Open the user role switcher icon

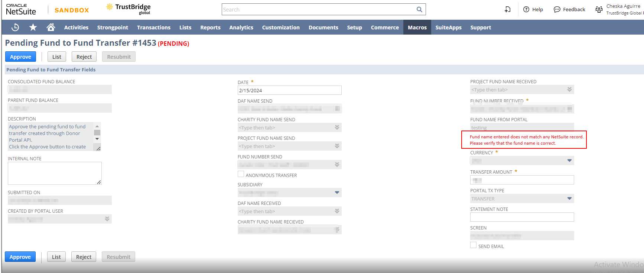599,10
